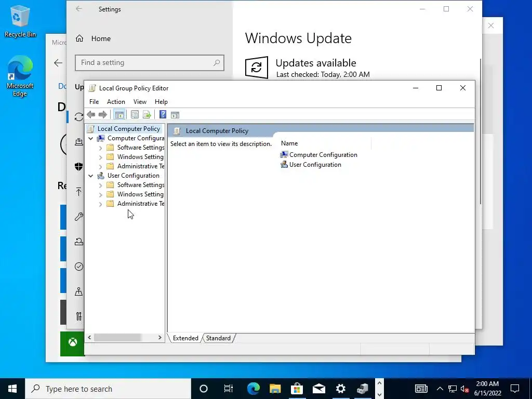This screenshot has height=399, width=532.
Task: Click the tree pane scrollbar left arrow
Action: click(x=89, y=338)
